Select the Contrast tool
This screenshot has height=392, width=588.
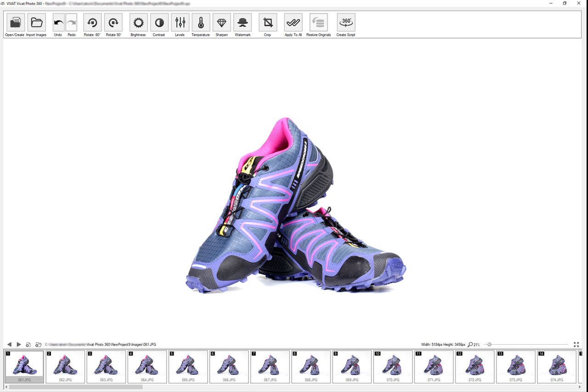coord(159,23)
